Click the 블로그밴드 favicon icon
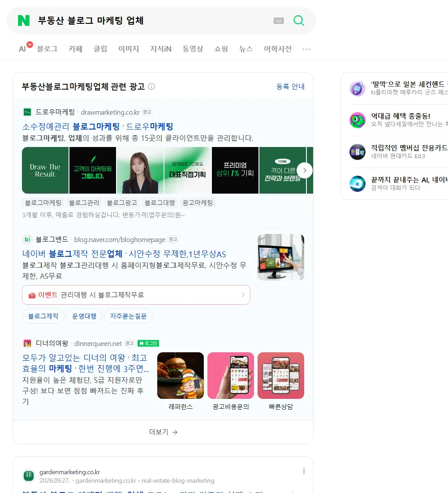Image resolution: width=448 pixels, height=493 pixels. (x=27, y=239)
